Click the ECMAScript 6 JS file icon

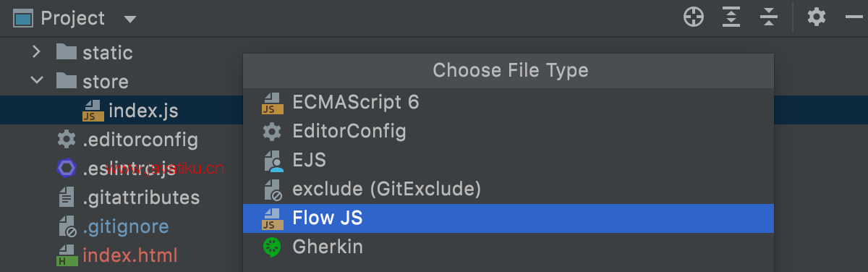click(272, 103)
